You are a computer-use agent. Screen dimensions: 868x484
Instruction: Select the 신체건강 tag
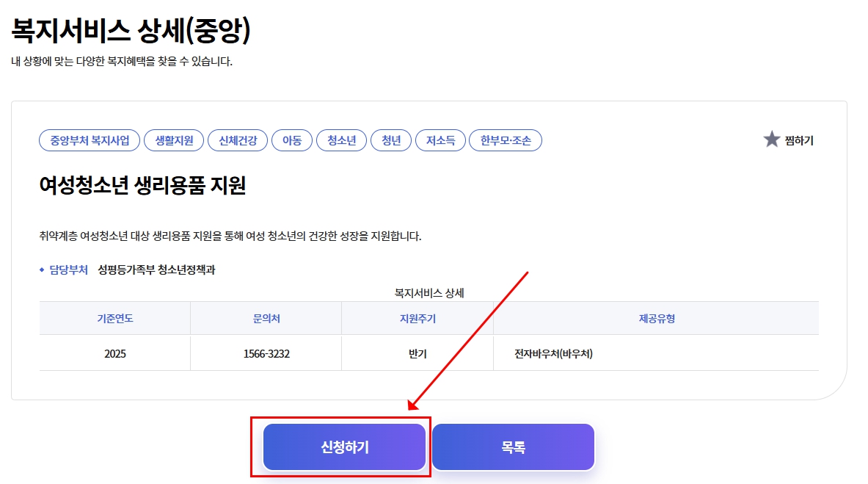point(235,140)
